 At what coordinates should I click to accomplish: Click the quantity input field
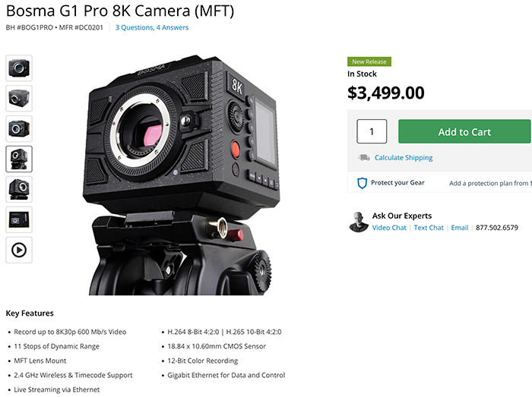[x=372, y=132]
